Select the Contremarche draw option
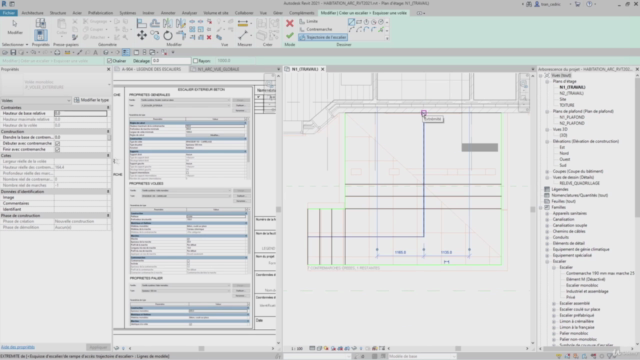640x360 pixels. click(316, 29)
